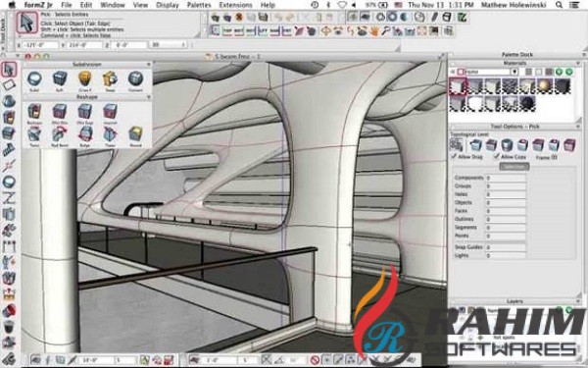Image resolution: width=588 pixels, height=368 pixels.
Task: Click the second green arrow button in Materials
Action: 569,72
